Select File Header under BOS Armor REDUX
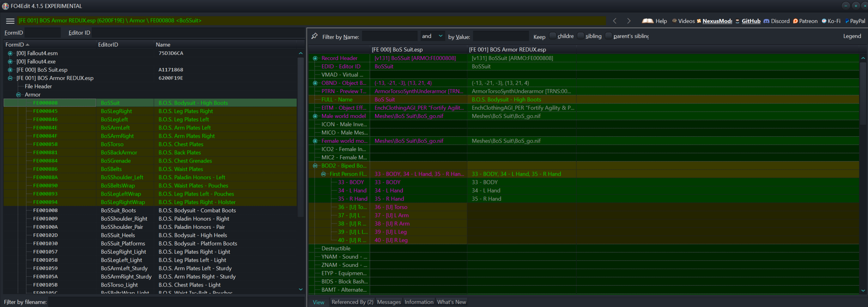 (x=38, y=86)
